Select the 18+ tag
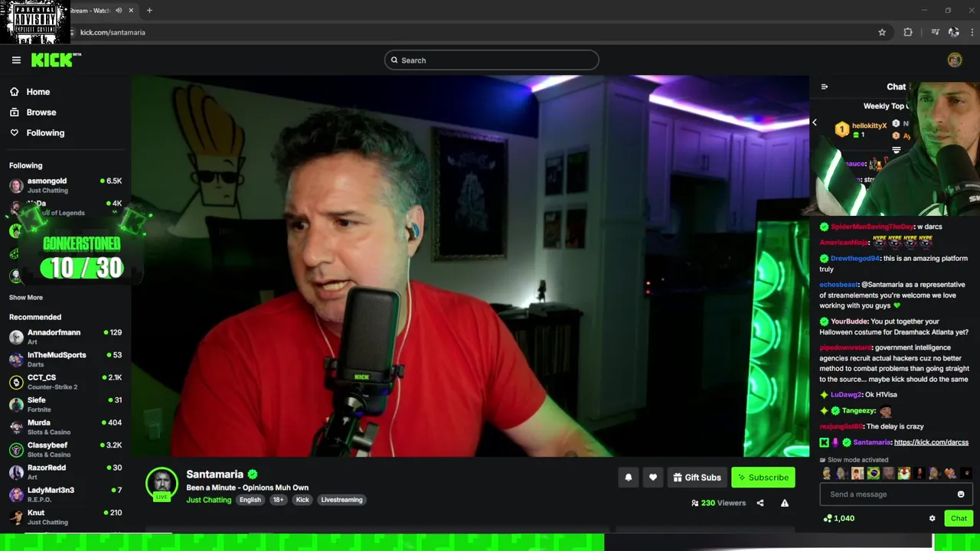 pyautogui.click(x=278, y=500)
